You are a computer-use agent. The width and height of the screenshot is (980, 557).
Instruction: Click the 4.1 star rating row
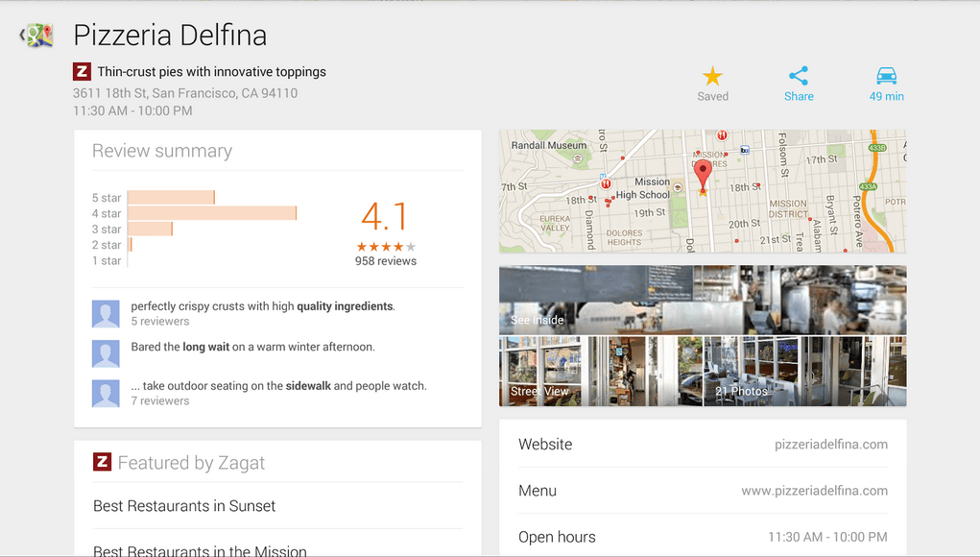[386, 247]
